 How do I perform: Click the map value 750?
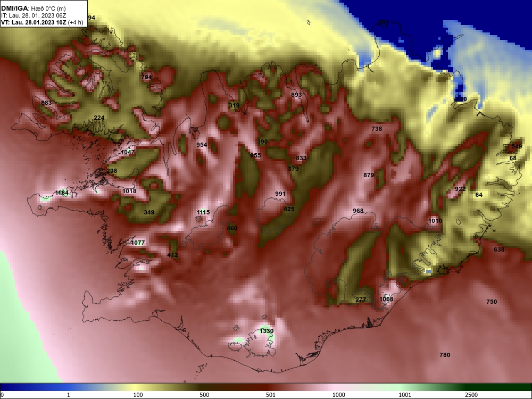point(492,302)
